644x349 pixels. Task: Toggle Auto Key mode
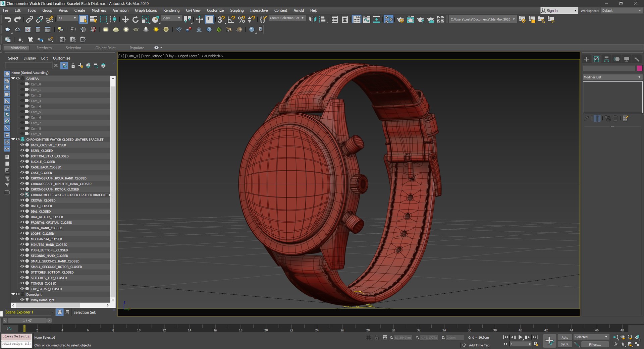[x=565, y=337]
